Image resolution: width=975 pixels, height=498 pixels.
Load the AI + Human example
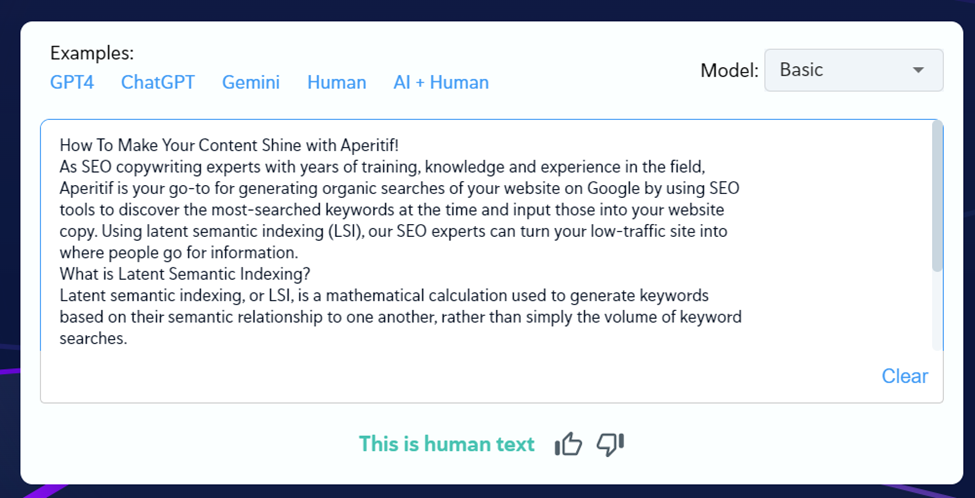coord(441,82)
